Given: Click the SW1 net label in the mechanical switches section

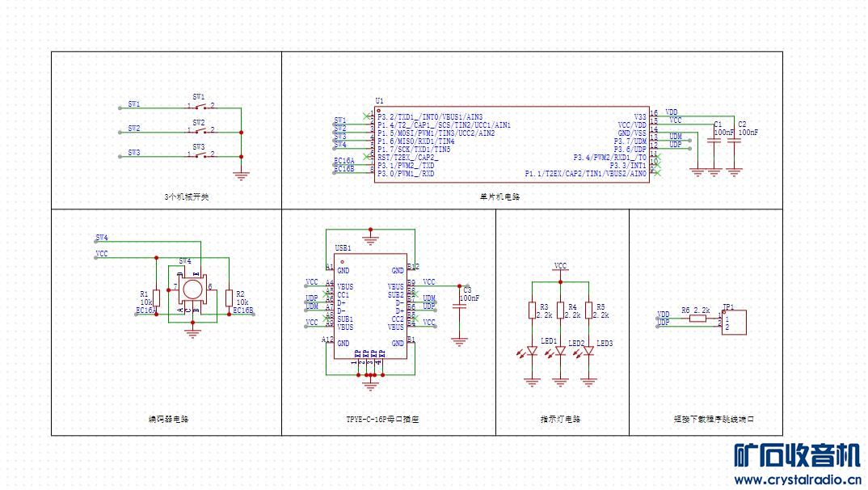Looking at the screenshot, I should pyautogui.click(x=134, y=104).
